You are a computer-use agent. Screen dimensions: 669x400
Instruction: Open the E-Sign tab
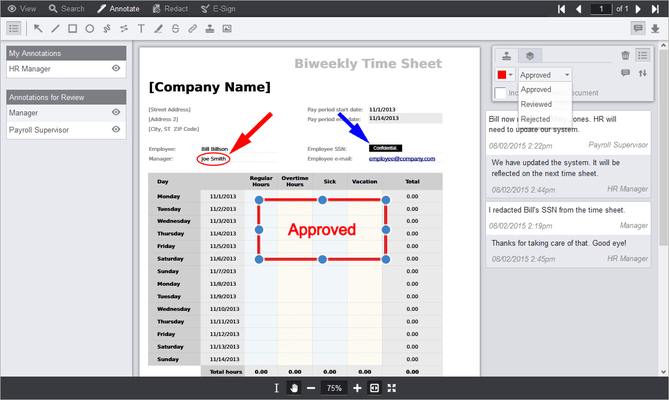point(218,9)
